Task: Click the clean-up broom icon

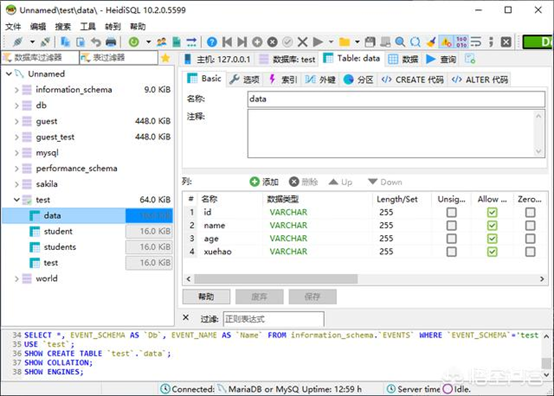Action: [431, 42]
